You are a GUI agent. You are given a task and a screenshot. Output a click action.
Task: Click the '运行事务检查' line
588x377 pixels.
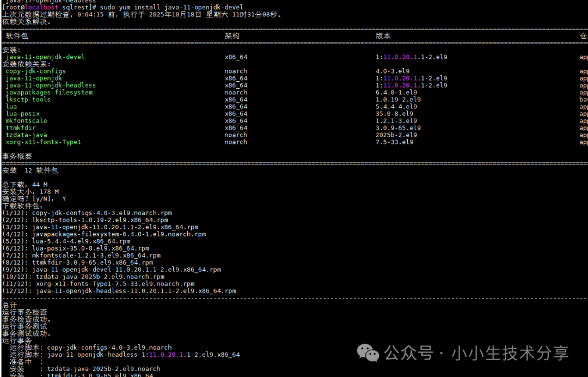24,313
